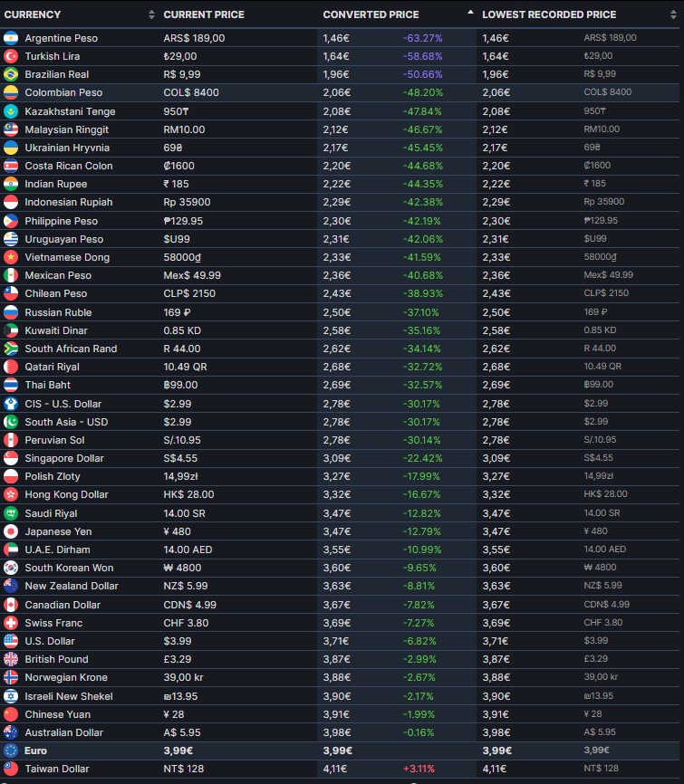684x784 pixels.
Task: Click the -58.68% Turkish Lira difference
Action: (x=422, y=56)
